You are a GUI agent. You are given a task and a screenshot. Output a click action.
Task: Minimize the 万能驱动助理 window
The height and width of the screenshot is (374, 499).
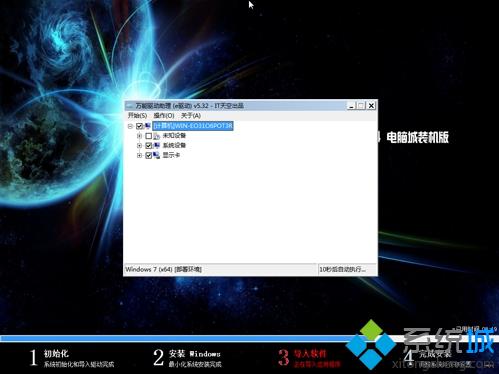coord(351,106)
